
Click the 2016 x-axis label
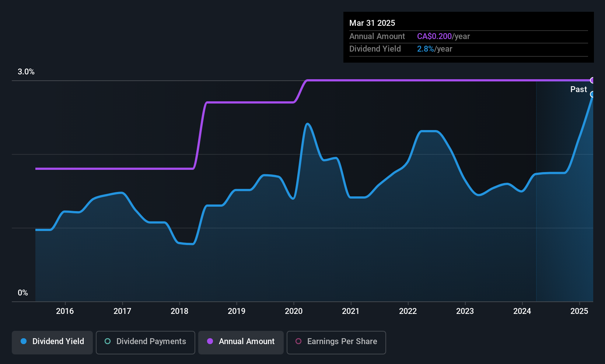tap(65, 311)
